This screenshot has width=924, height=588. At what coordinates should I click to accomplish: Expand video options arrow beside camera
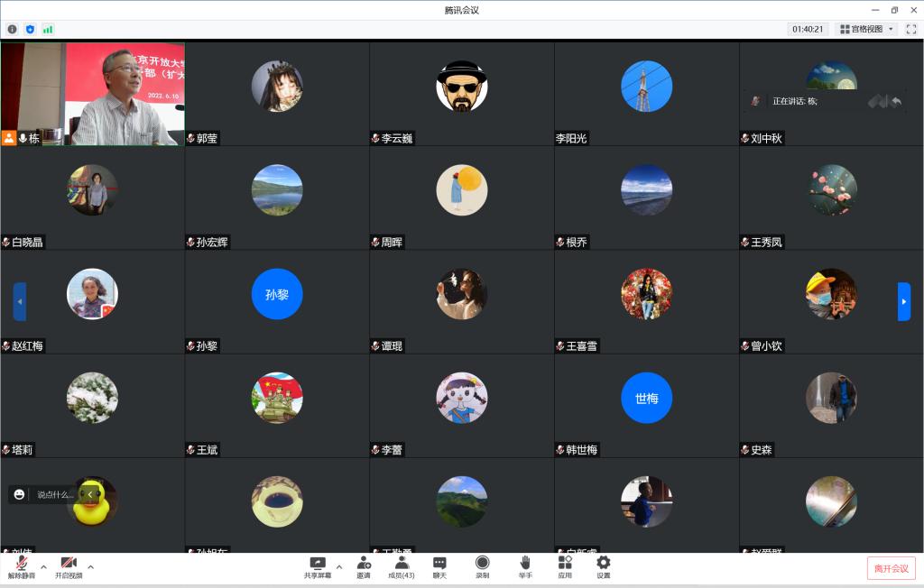click(90, 566)
